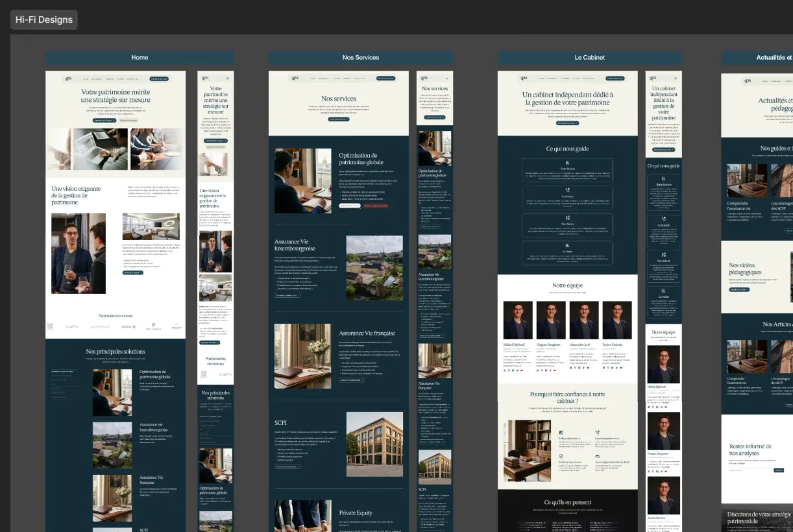Screen dimensions: 793x532
Task: Click the Notre histoire card icon in Le Cabinet mobile
Action: pyautogui.click(x=663, y=178)
